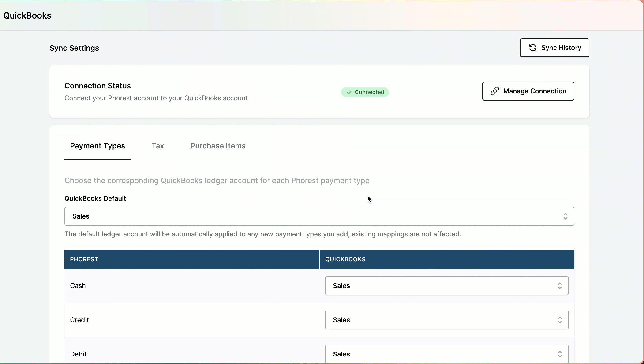644x364 pixels.
Task: Open the Debit ledger account dropdown
Action: 446,354
